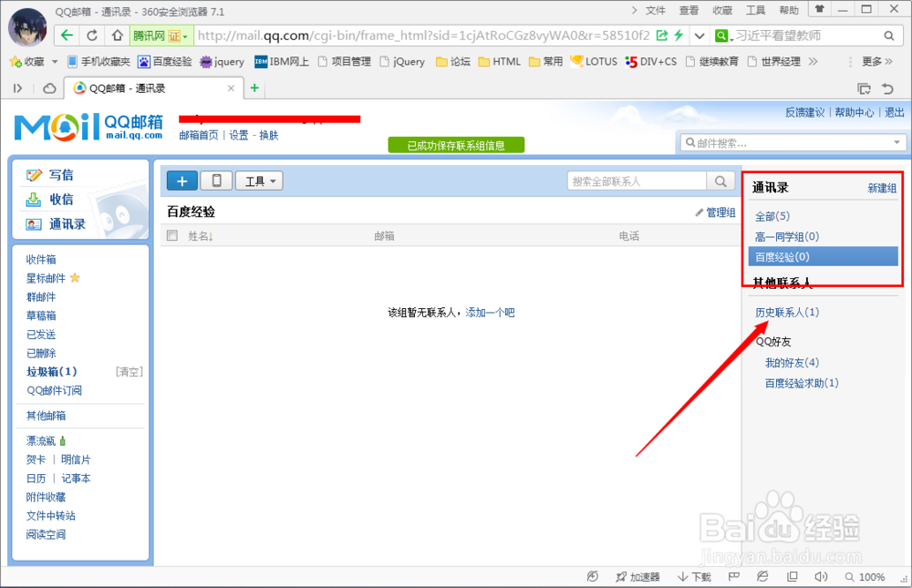
Task: Select the 高一同学组(0) group
Action: click(x=787, y=237)
